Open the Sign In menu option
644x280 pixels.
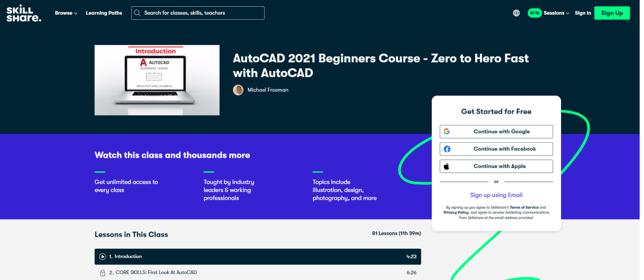[583, 13]
